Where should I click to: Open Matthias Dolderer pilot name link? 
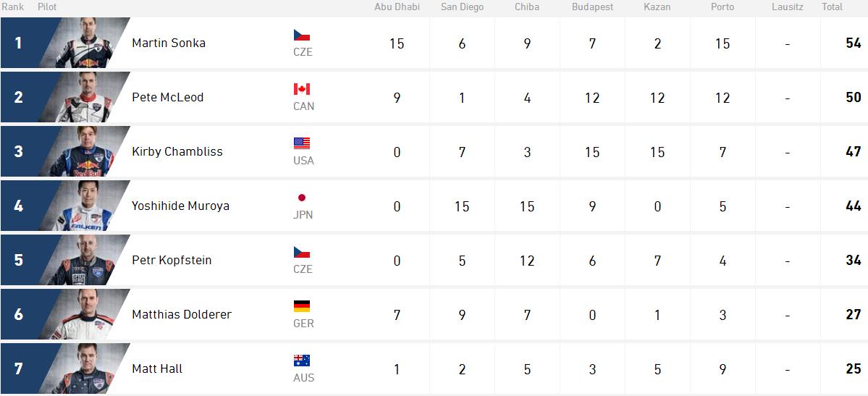click(x=182, y=315)
